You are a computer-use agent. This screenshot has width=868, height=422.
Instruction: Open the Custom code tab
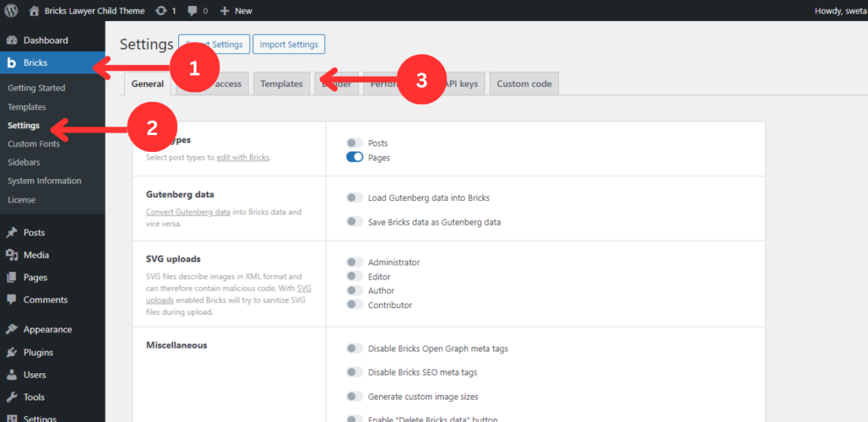point(524,83)
